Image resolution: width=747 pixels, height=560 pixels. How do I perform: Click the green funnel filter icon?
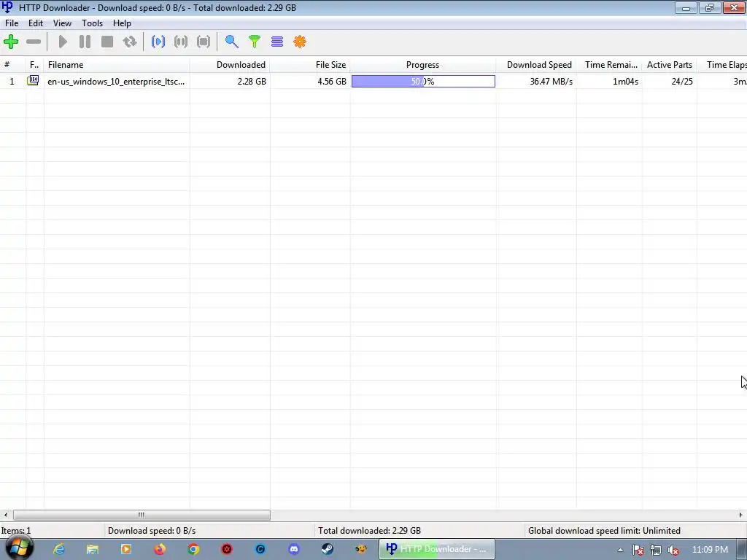255,42
